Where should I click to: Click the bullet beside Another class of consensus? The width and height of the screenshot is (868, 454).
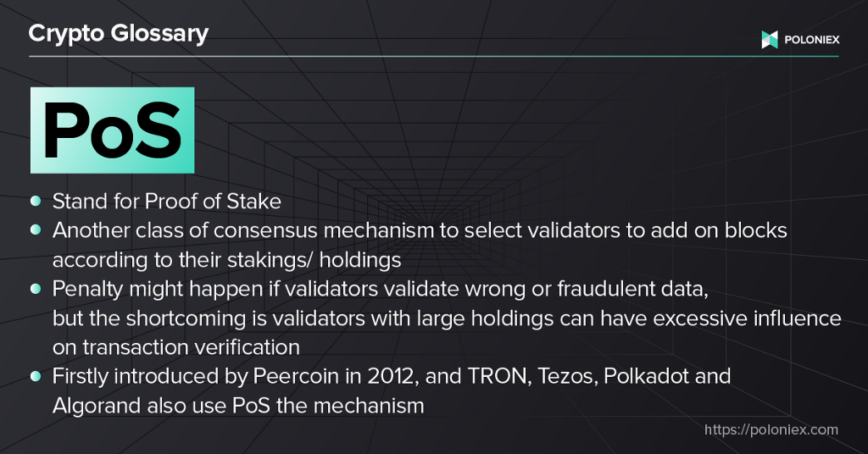36,230
